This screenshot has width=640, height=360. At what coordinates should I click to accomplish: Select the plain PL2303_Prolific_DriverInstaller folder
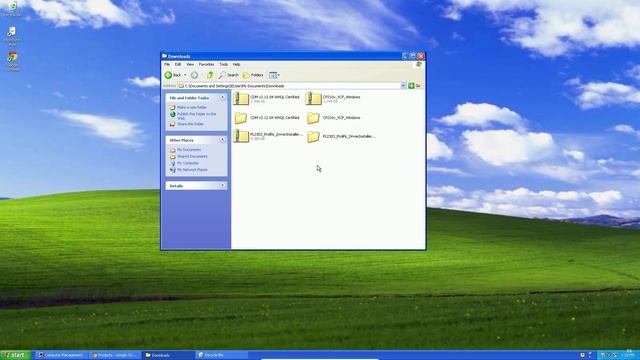click(341, 136)
